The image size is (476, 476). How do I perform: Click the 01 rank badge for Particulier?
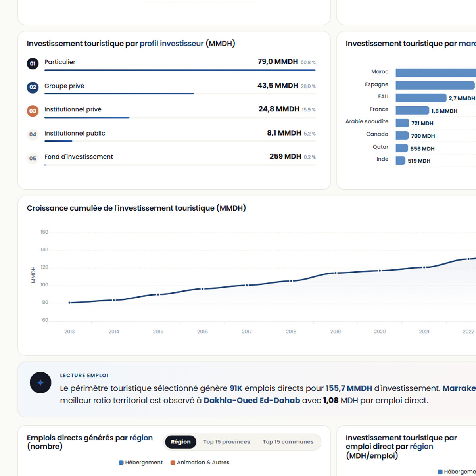[x=33, y=63]
